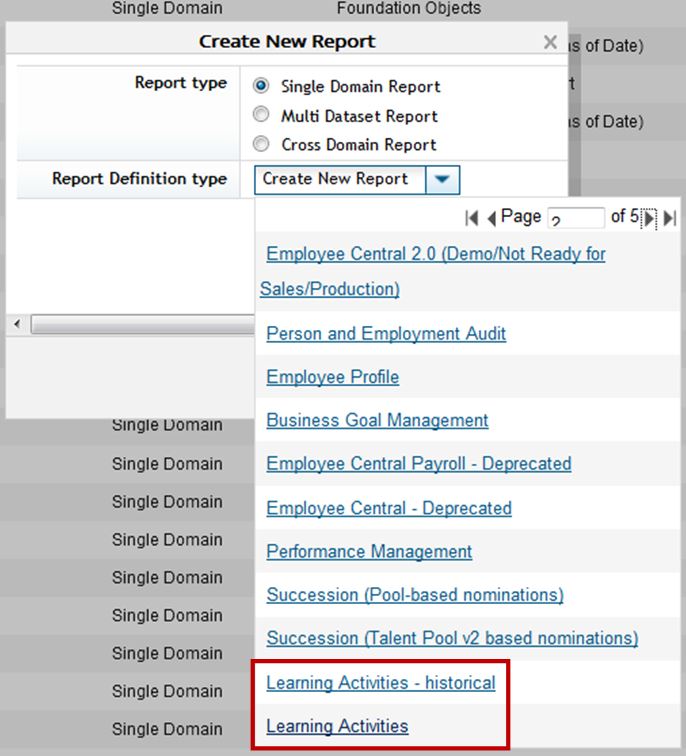Viewport: 686px width, 756px height.
Task: Open Performance Management link
Action: point(369,552)
